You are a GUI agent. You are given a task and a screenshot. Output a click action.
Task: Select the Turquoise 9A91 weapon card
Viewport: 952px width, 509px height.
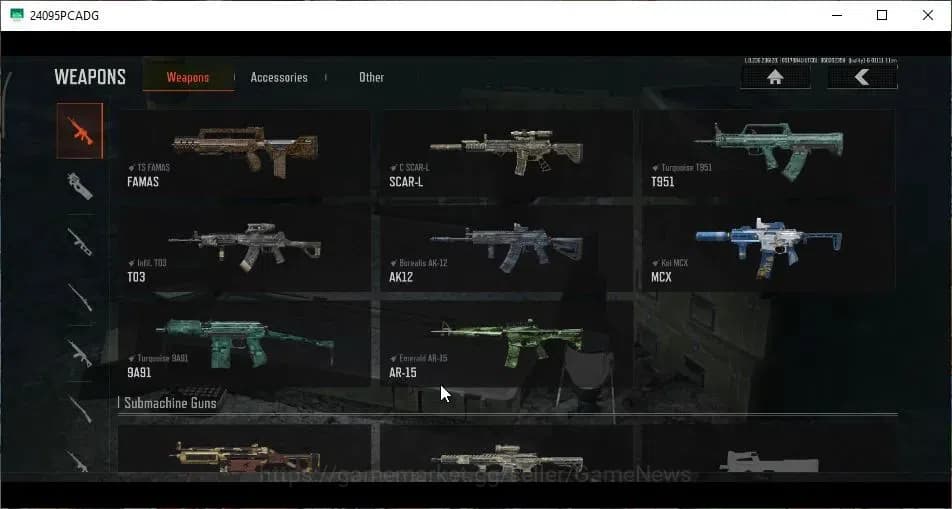tap(244, 344)
